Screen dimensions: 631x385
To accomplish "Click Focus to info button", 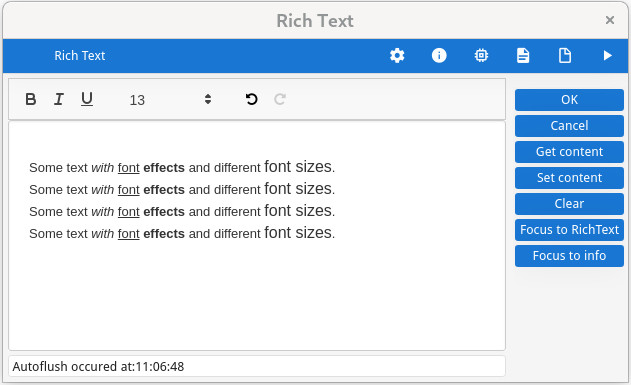I will [x=569, y=255].
